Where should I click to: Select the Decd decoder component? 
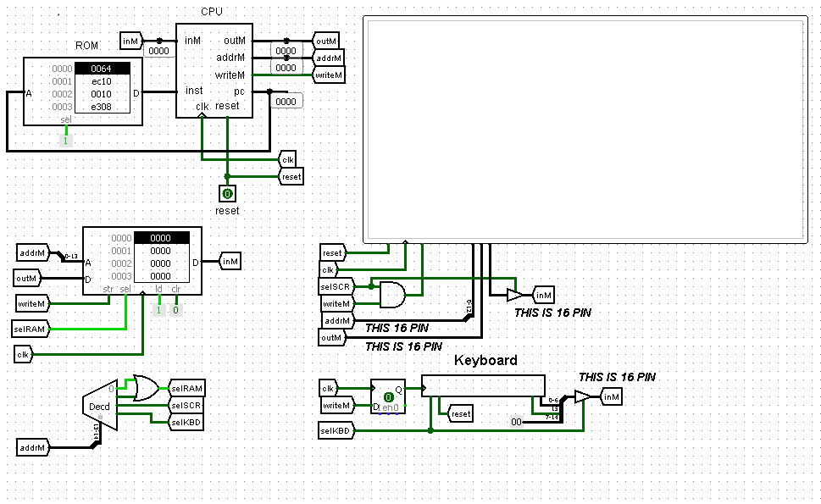click(100, 405)
